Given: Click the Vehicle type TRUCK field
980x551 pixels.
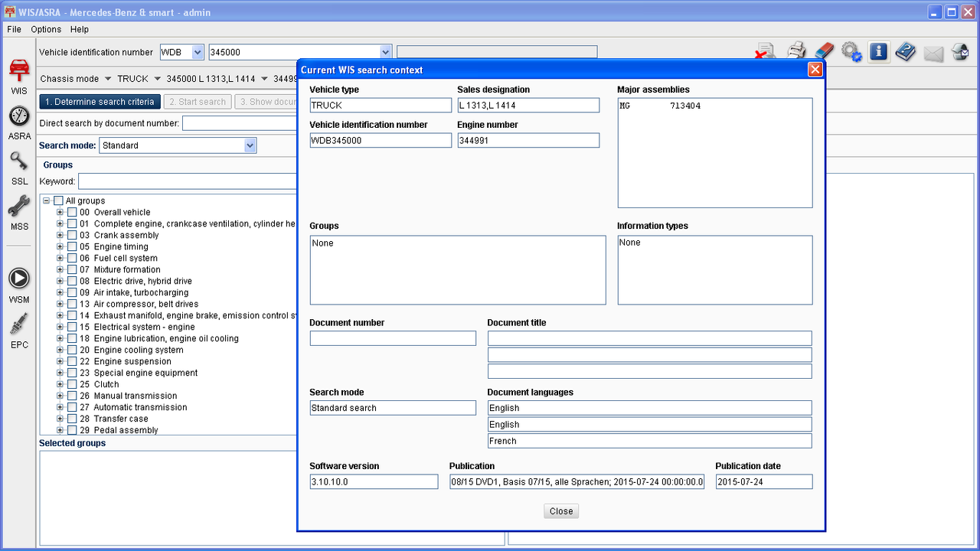Looking at the screenshot, I should coord(381,106).
